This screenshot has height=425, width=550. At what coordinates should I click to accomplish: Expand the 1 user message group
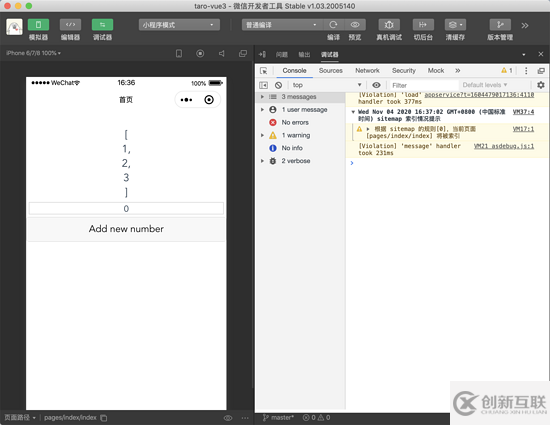point(262,110)
